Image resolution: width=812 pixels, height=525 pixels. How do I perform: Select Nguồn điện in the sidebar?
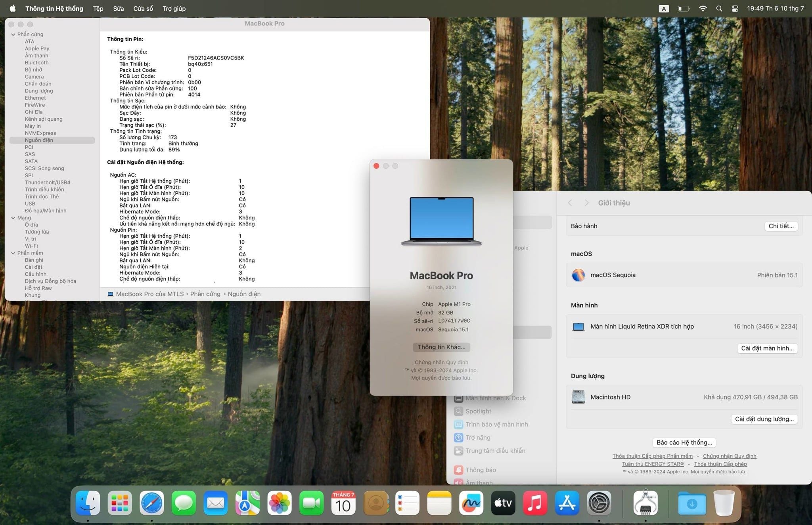[52, 140]
